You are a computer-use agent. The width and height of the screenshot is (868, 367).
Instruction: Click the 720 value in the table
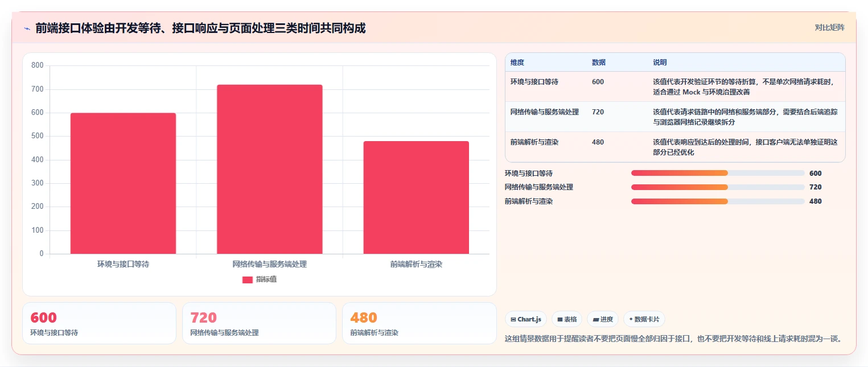click(598, 112)
